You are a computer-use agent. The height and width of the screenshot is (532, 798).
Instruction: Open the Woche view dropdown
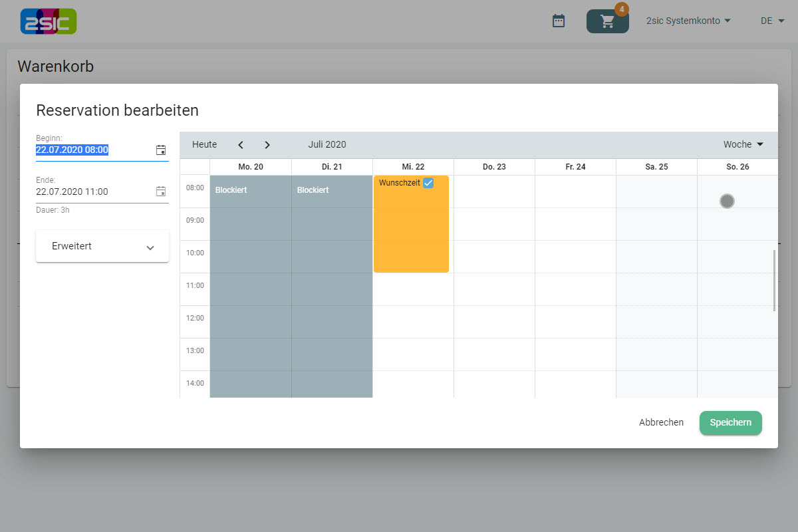click(743, 145)
